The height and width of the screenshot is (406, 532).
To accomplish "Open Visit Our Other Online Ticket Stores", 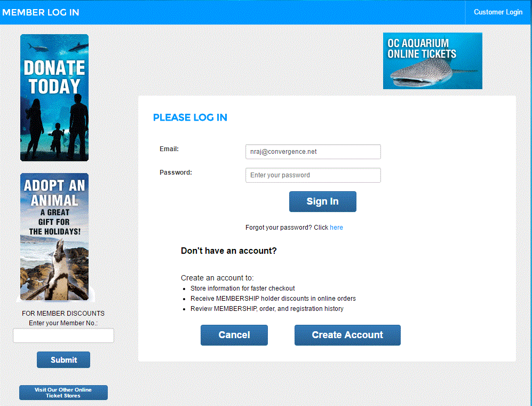I will (63, 393).
